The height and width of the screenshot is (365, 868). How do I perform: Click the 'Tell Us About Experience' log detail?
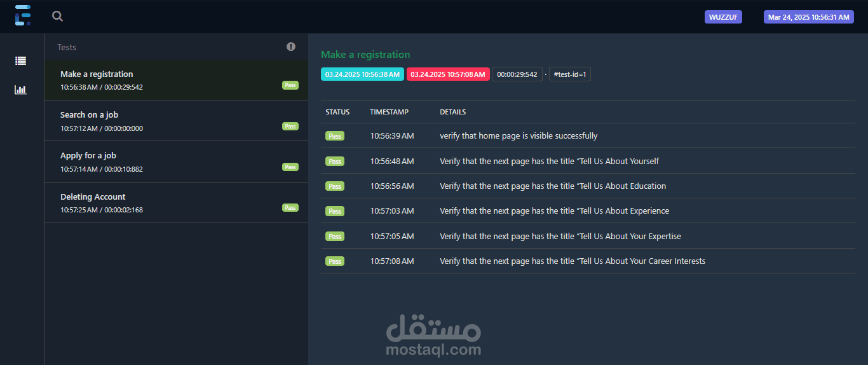pos(555,211)
